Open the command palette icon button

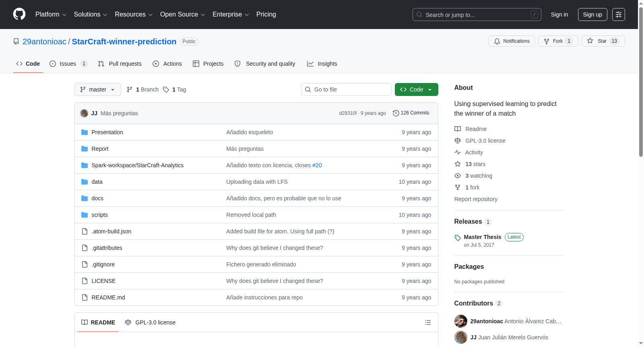pyautogui.click(x=618, y=15)
